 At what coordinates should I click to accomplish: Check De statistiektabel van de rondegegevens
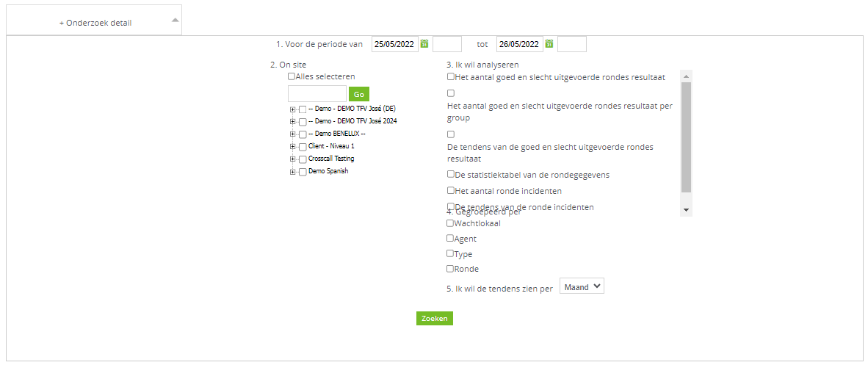click(451, 174)
